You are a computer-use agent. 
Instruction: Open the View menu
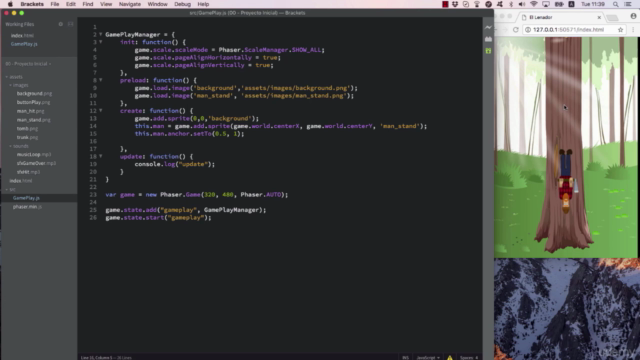click(x=106, y=4)
